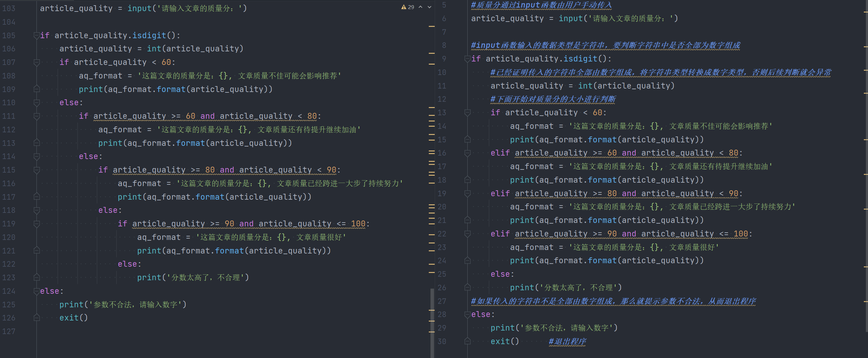Click line number 127 in left gutter

click(9, 331)
